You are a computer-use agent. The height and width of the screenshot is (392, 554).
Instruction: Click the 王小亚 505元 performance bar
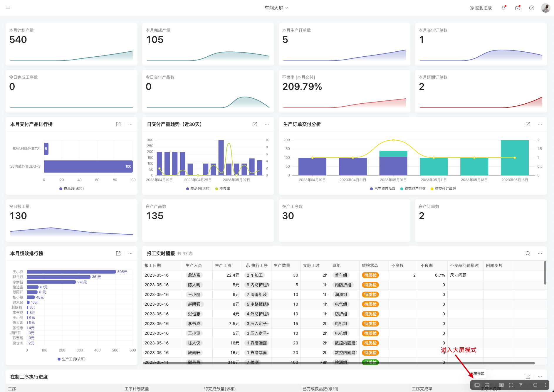71,272
